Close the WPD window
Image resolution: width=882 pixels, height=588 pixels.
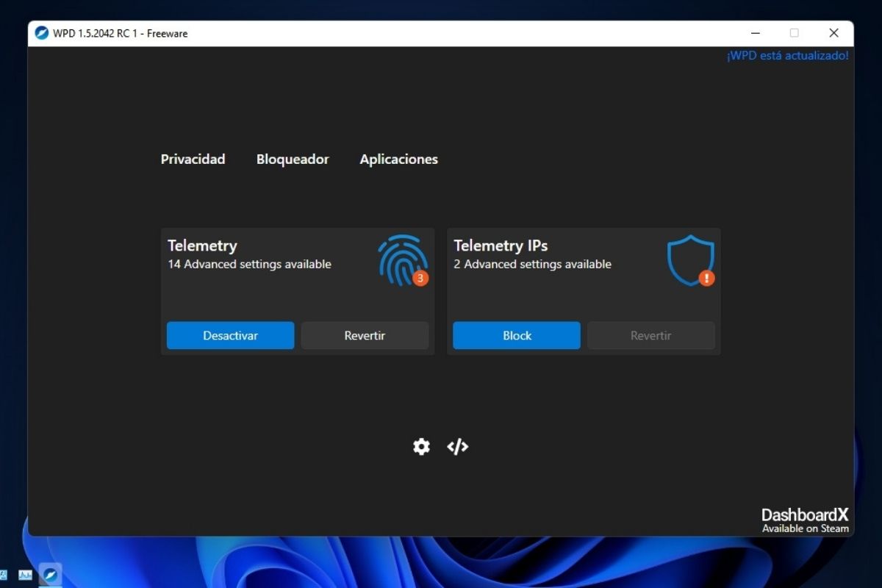(x=833, y=33)
